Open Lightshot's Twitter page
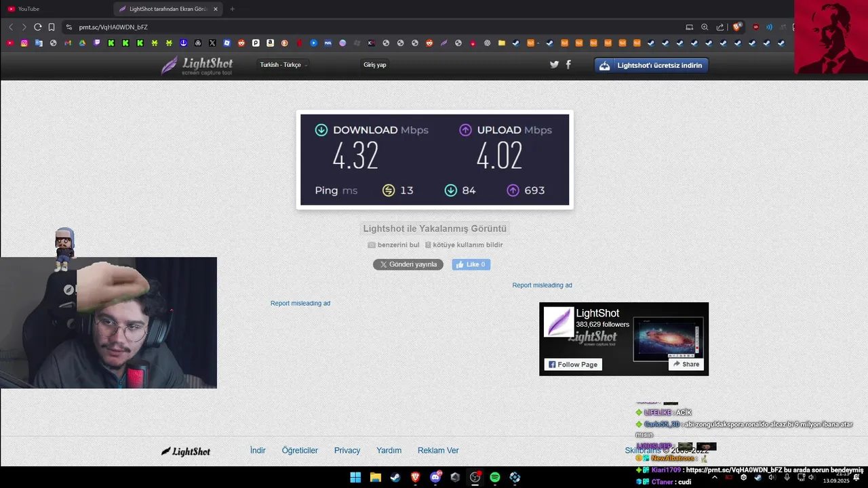Screen dimensions: 868x488 tap(554, 64)
